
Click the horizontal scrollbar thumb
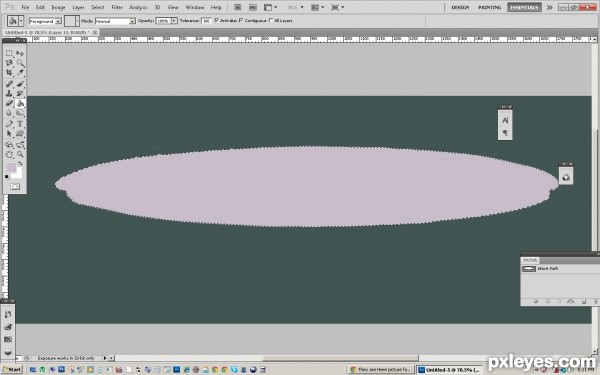[341, 358]
